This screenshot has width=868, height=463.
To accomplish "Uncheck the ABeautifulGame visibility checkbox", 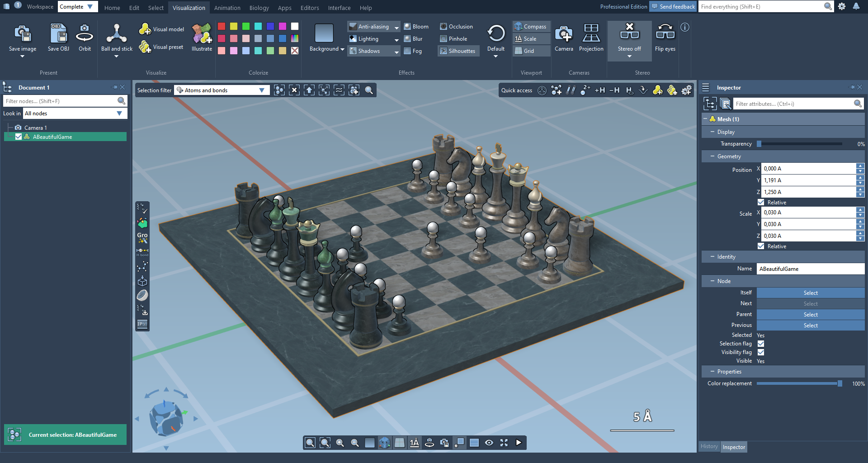I will point(19,137).
